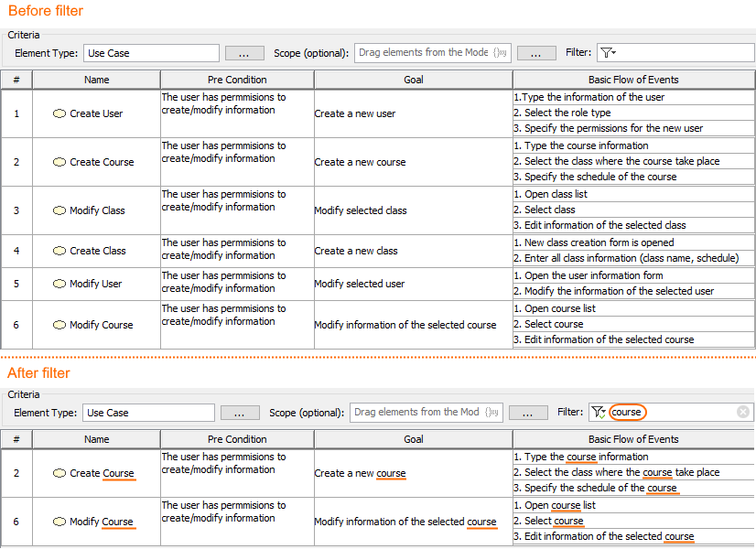
Task: Click the Create User use case icon
Action: (x=59, y=113)
